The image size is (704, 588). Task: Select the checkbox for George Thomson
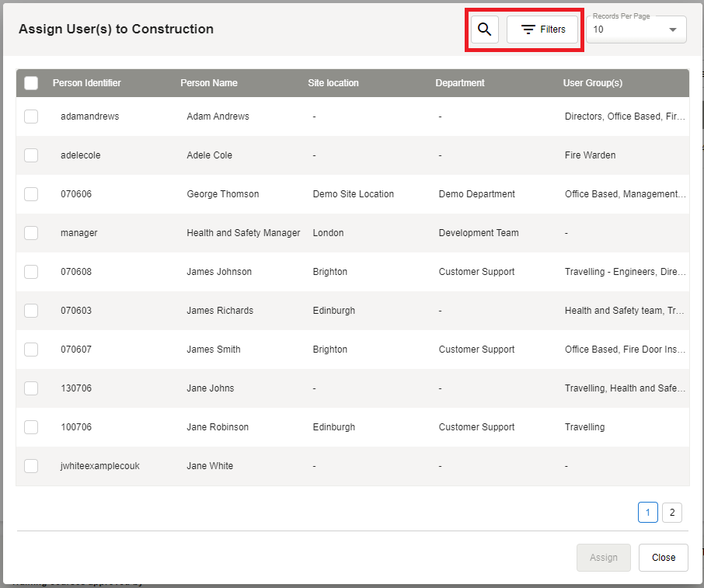[31, 194]
